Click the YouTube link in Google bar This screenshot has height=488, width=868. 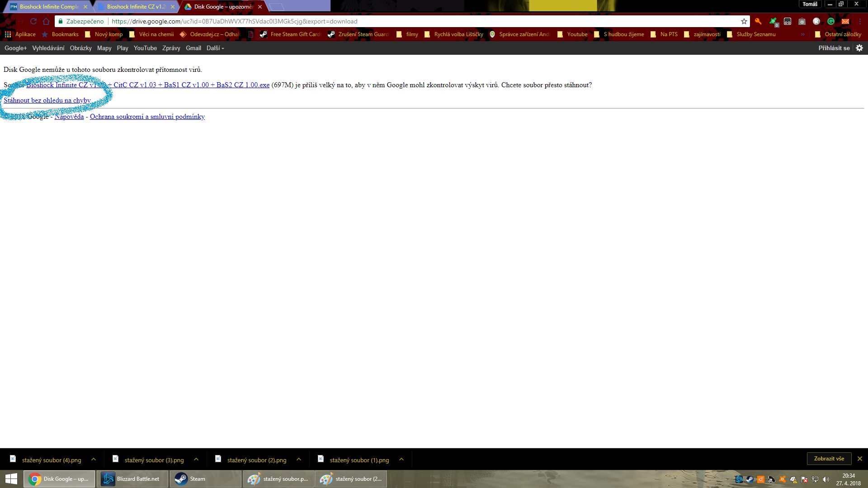pos(145,48)
